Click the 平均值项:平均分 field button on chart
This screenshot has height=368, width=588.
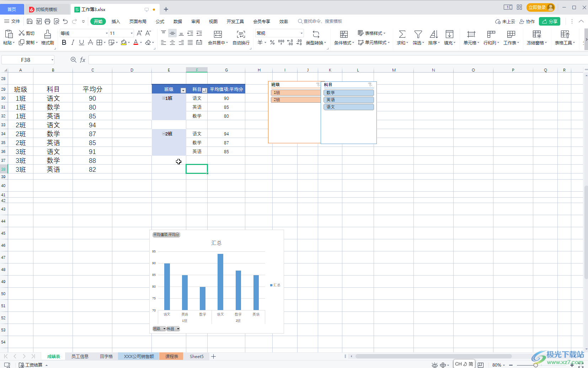(x=166, y=235)
